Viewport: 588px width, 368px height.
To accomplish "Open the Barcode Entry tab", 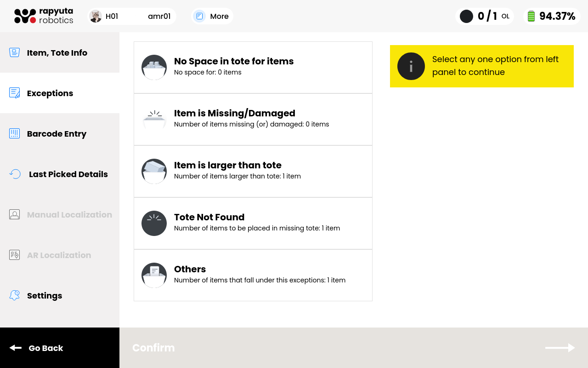I will (60, 133).
